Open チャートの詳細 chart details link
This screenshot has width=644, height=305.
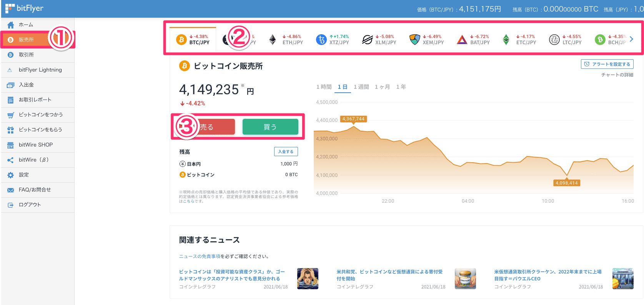617,75
